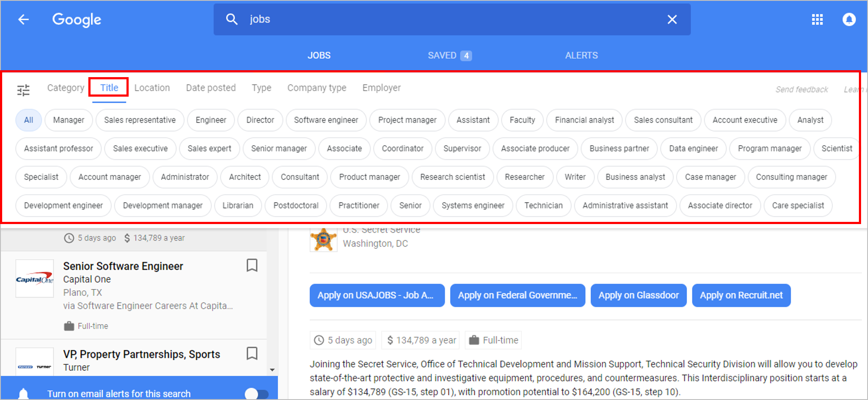Click the jobs search field

click(x=452, y=20)
